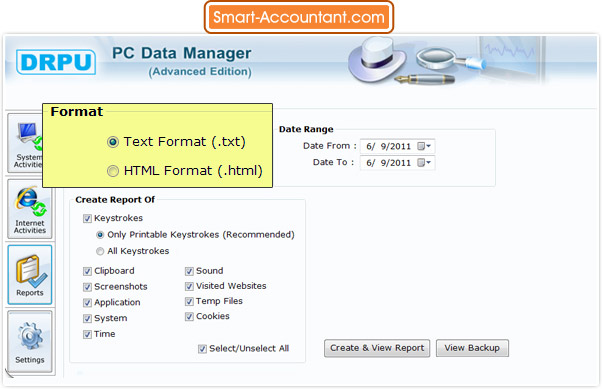Click the Smart-Accountant.com banner
Viewport: 602px width, 389px height.
(x=299, y=17)
